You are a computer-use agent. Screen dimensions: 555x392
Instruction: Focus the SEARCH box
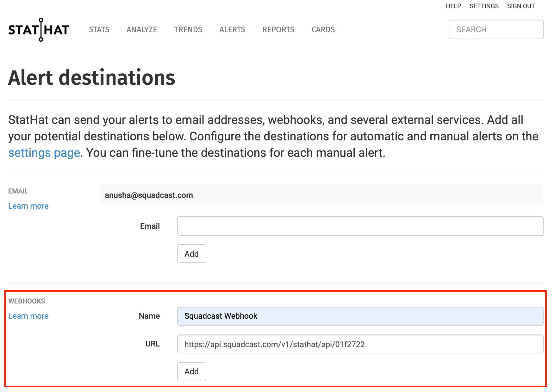pos(496,29)
